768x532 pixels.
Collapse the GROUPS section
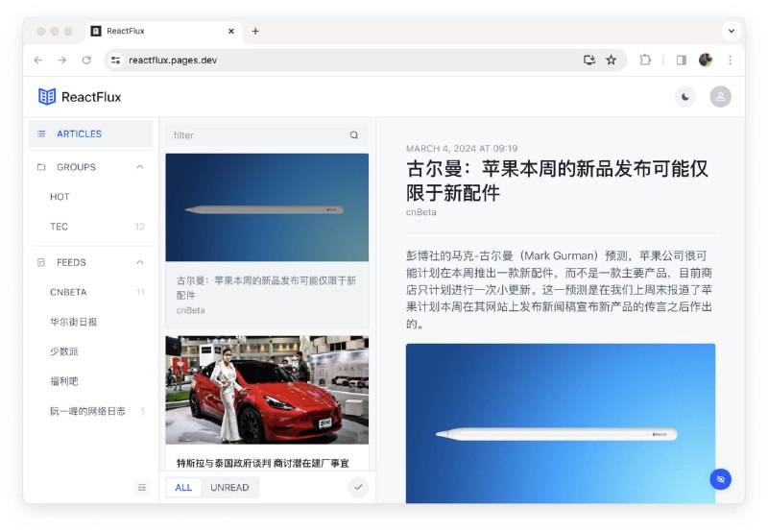pyautogui.click(x=140, y=167)
